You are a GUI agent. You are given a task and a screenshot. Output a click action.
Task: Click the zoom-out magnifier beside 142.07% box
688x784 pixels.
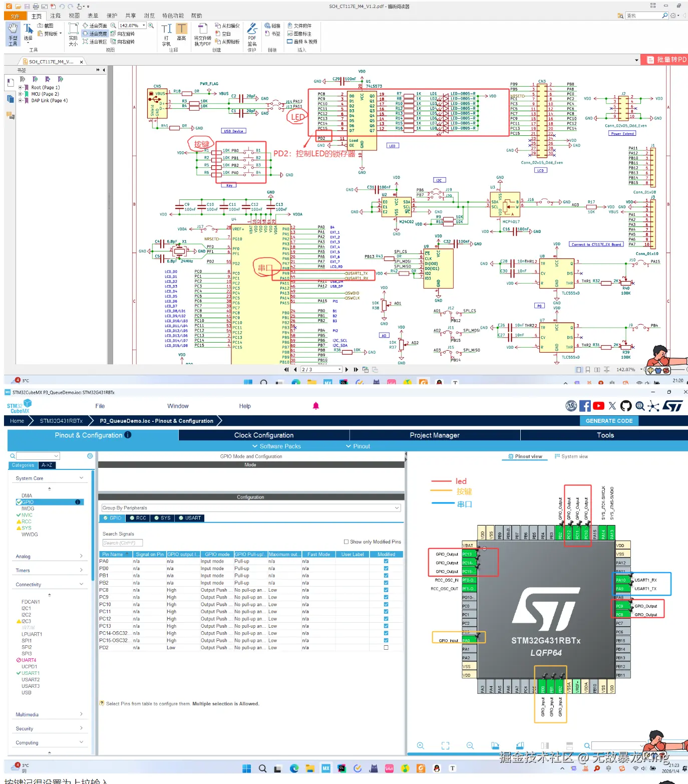pos(113,26)
